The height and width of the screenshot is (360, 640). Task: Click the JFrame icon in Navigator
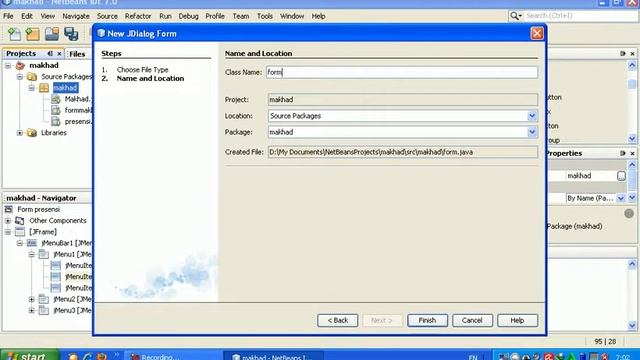(x=20, y=232)
